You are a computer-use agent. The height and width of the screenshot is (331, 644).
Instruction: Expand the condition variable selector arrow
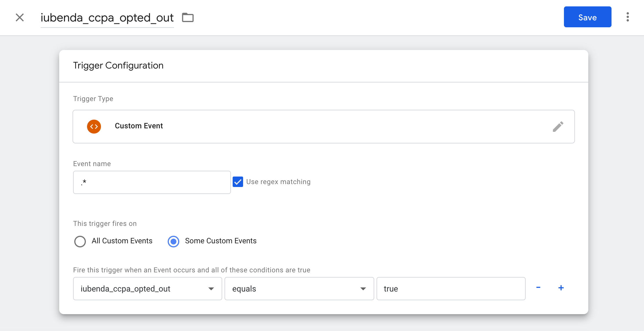(211, 289)
